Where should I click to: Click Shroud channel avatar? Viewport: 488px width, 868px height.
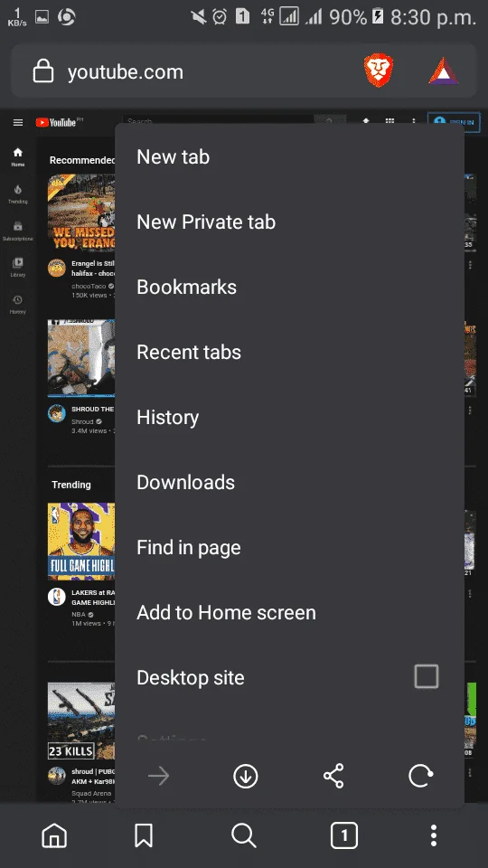pos(56,413)
